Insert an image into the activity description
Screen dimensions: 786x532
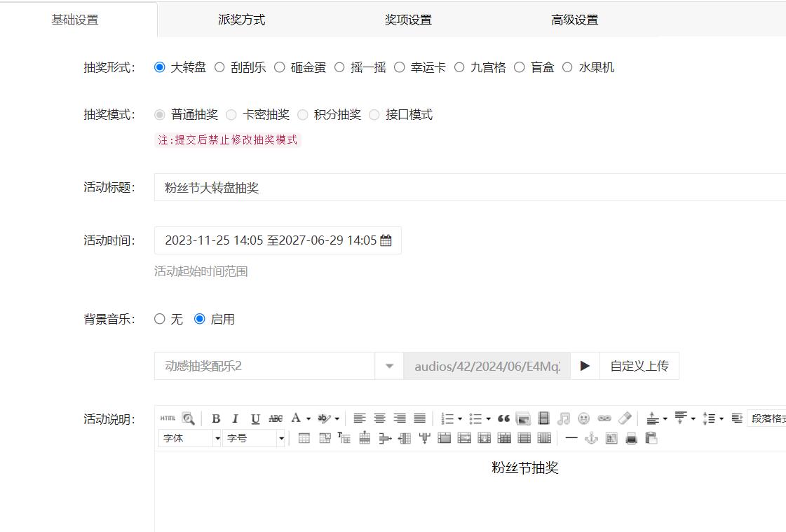point(523,418)
